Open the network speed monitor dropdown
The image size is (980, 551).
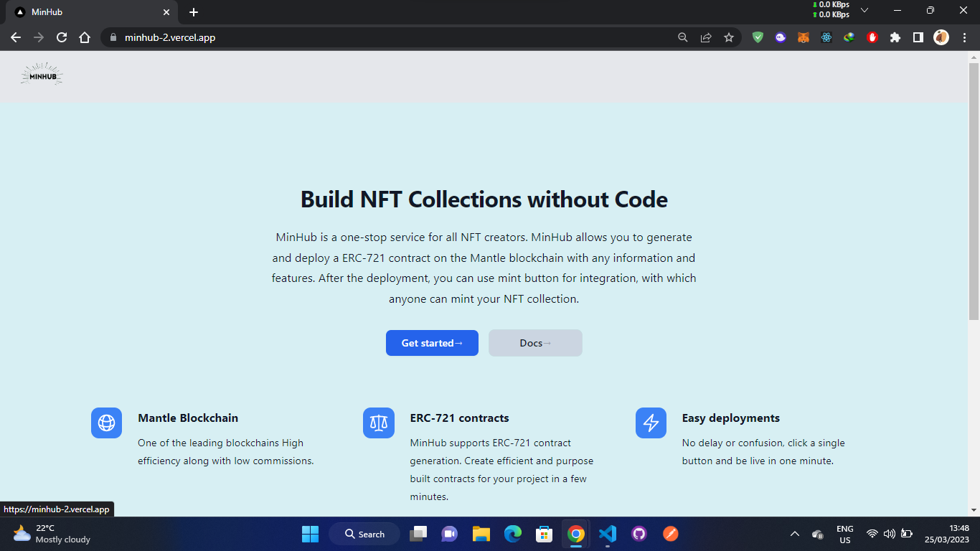(x=864, y=11)
